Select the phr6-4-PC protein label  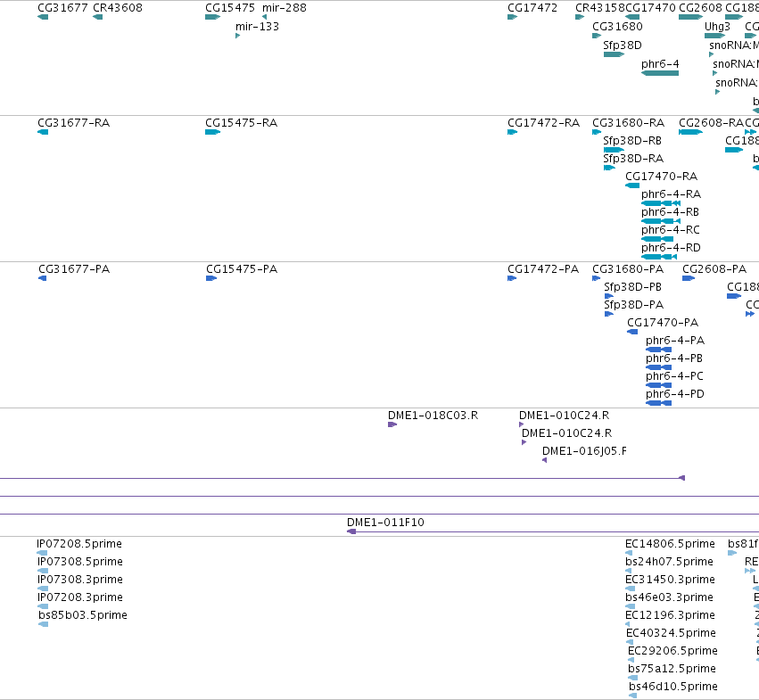pos(674,376)
